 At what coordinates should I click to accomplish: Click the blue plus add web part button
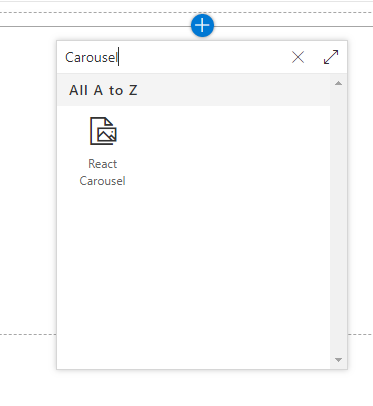(202, 25)
